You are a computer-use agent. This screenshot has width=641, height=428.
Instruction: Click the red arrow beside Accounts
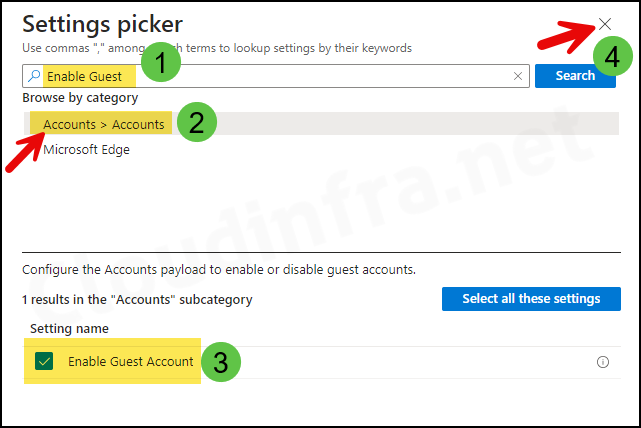tap(25, 151)
